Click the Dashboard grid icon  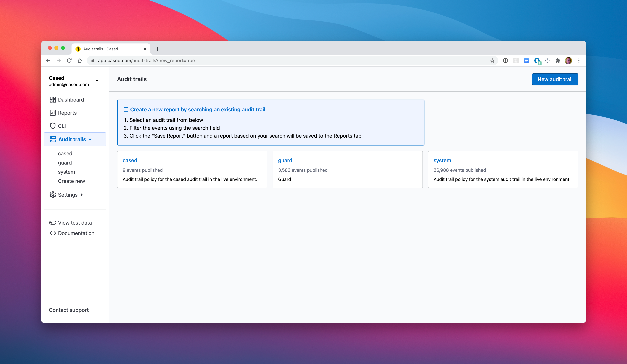coord(52,100)
